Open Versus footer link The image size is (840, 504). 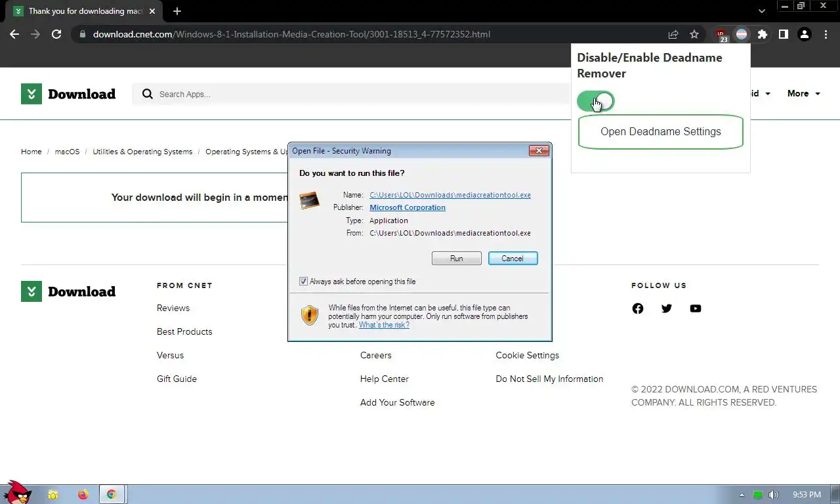tap(170, 356)
